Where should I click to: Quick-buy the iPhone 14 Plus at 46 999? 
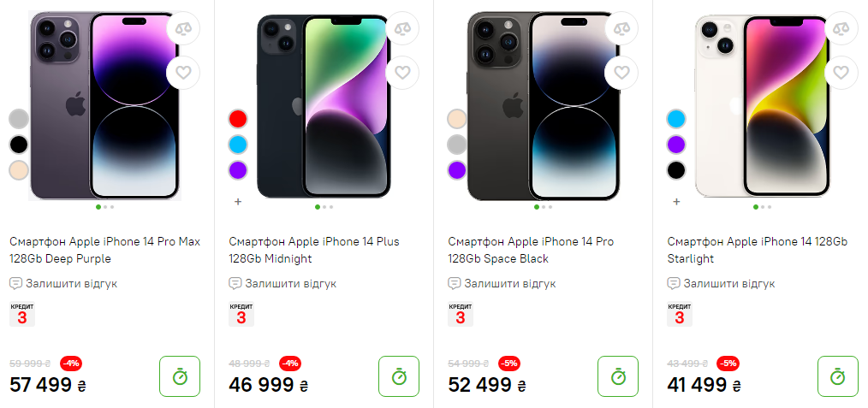[x=399, y=376]
